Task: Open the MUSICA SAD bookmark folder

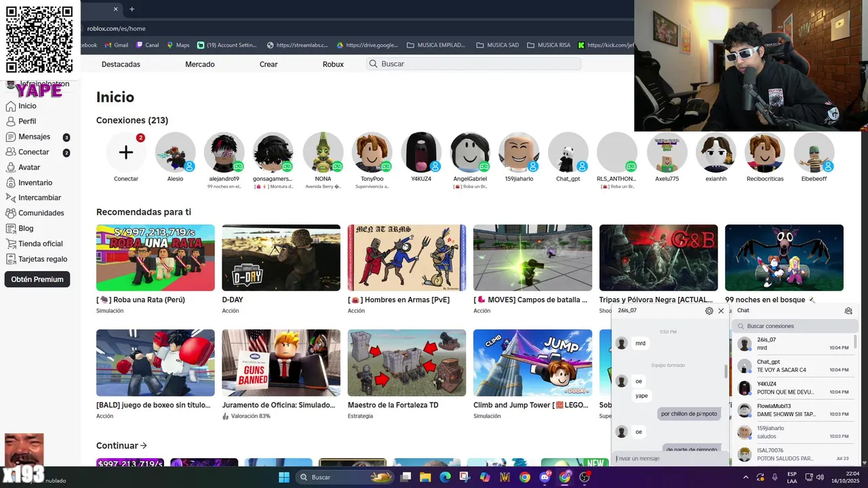Action: tap(498, 45)
